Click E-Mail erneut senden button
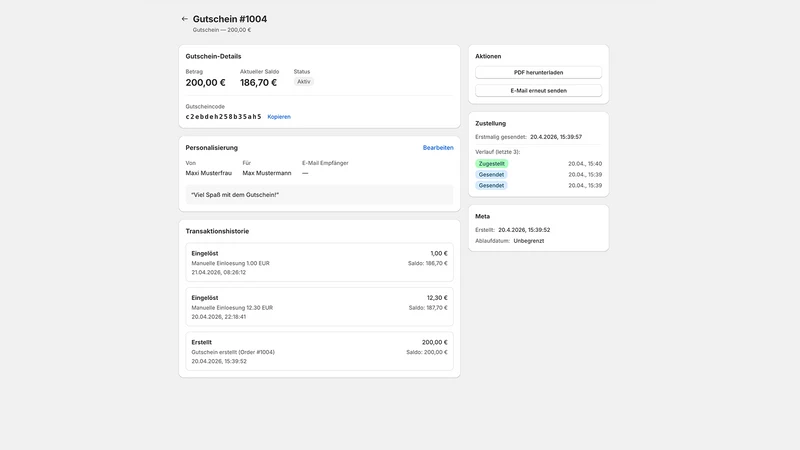Screen dimensions: 800x450 pos(538,90)
